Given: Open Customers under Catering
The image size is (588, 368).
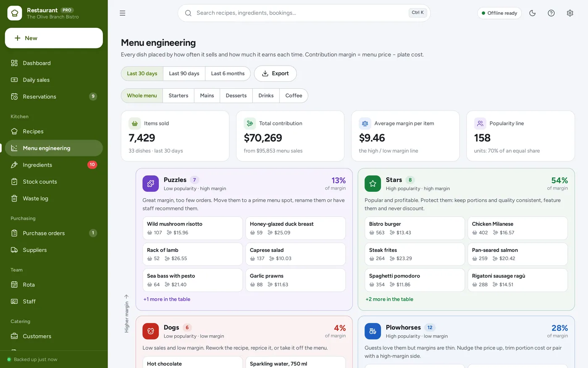Looking at the screenshot, I should 54,336.
